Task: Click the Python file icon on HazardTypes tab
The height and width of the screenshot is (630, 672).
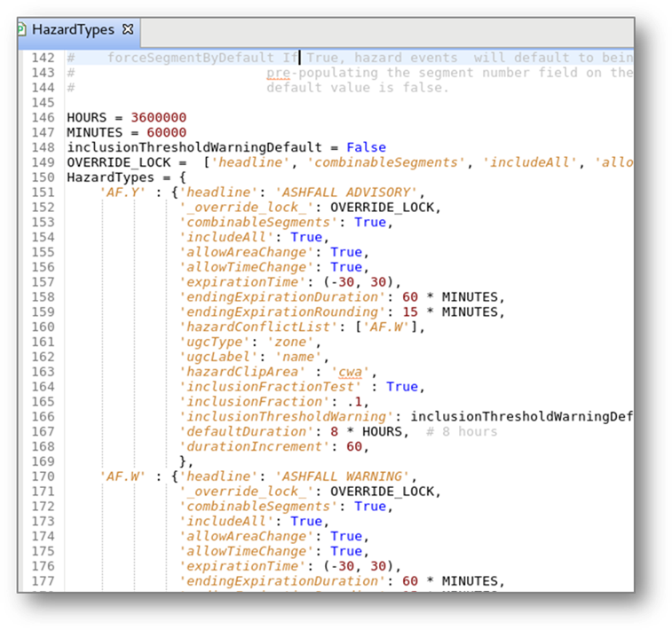Action: (21, 29)
